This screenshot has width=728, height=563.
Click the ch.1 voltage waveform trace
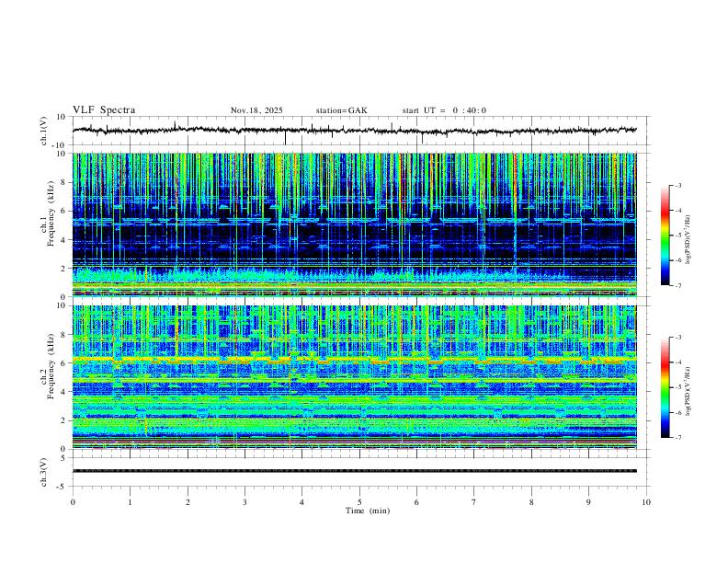click(x=355, y=131)
